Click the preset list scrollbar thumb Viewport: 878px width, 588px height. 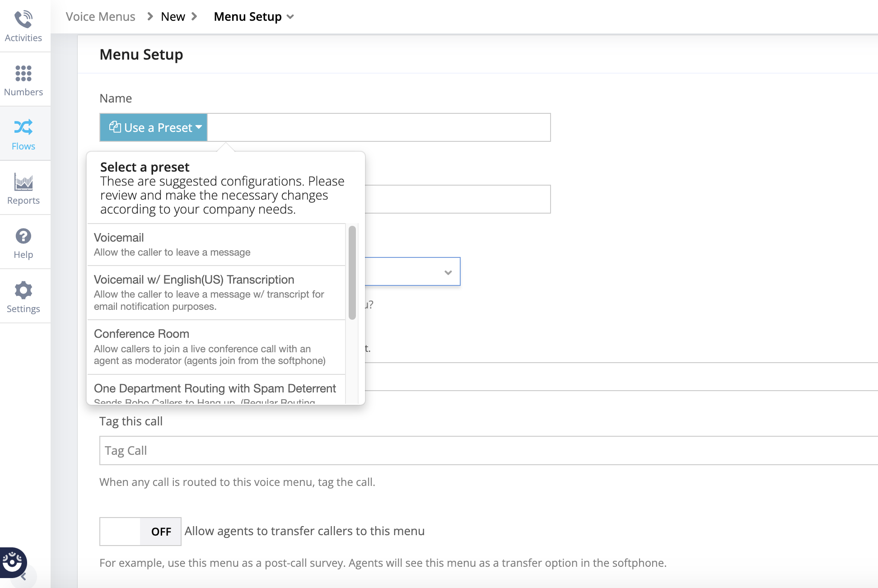pyautogui.click(x=352, y=272)
